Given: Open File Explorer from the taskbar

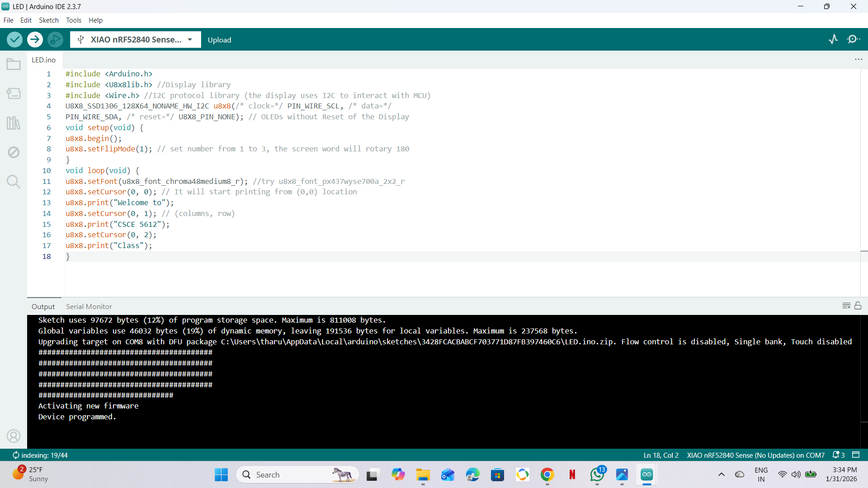Looking at the screenshot, I should point(423,474).
